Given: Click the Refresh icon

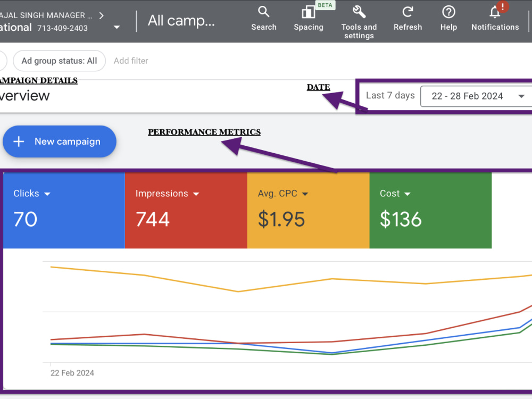Looking at the screenshot, I should coord(408,12).
